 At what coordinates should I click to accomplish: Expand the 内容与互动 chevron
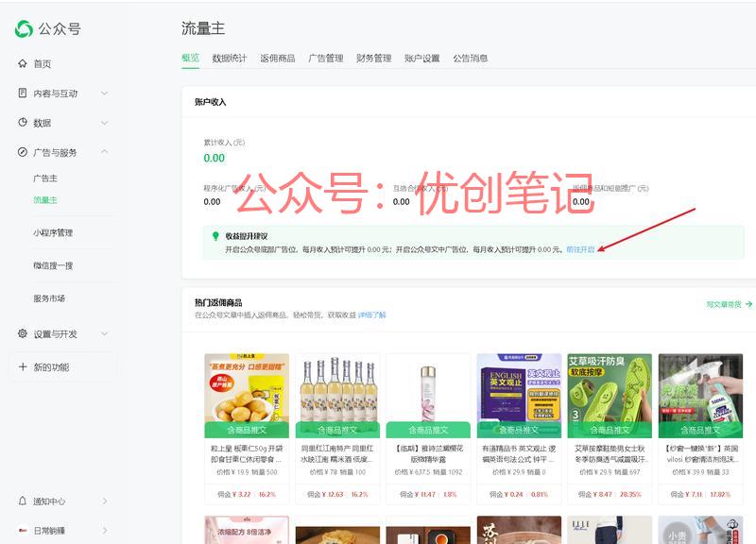(104, 93)
